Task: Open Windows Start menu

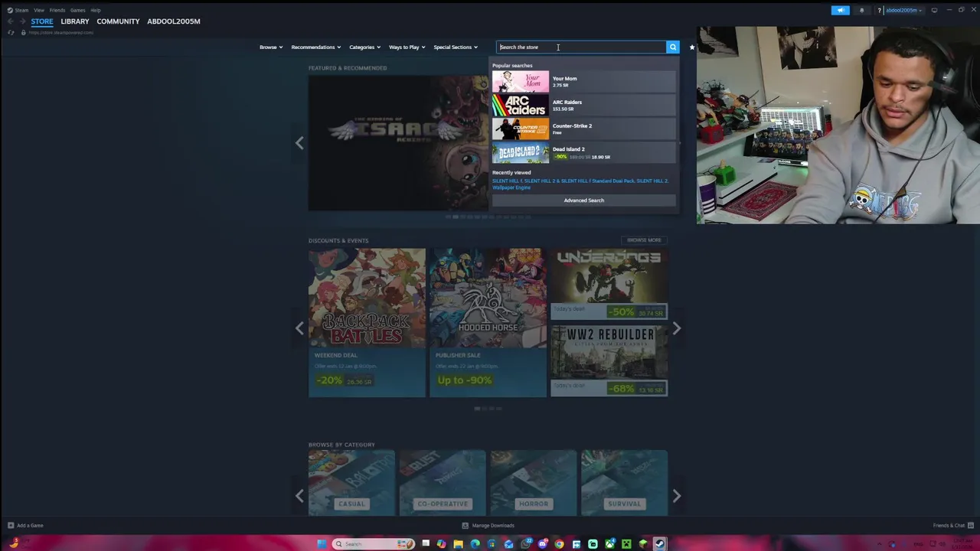Action: pyautogui.click(x=322, y=544)
